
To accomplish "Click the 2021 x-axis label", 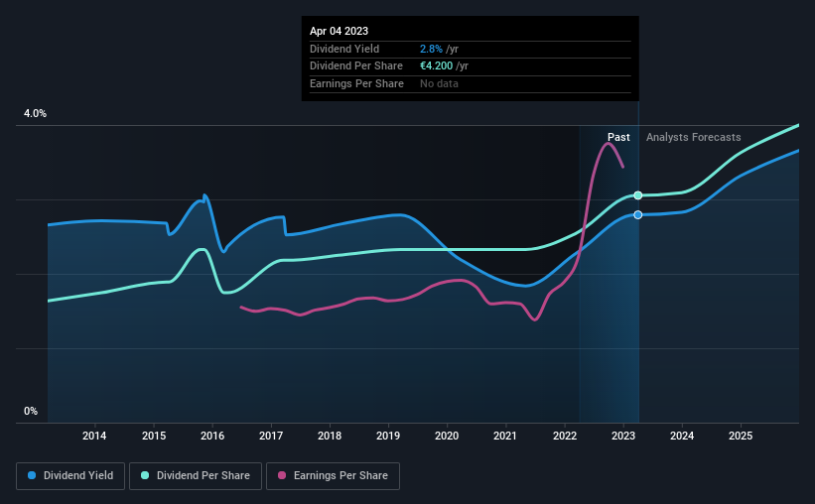I will [505, 436].
